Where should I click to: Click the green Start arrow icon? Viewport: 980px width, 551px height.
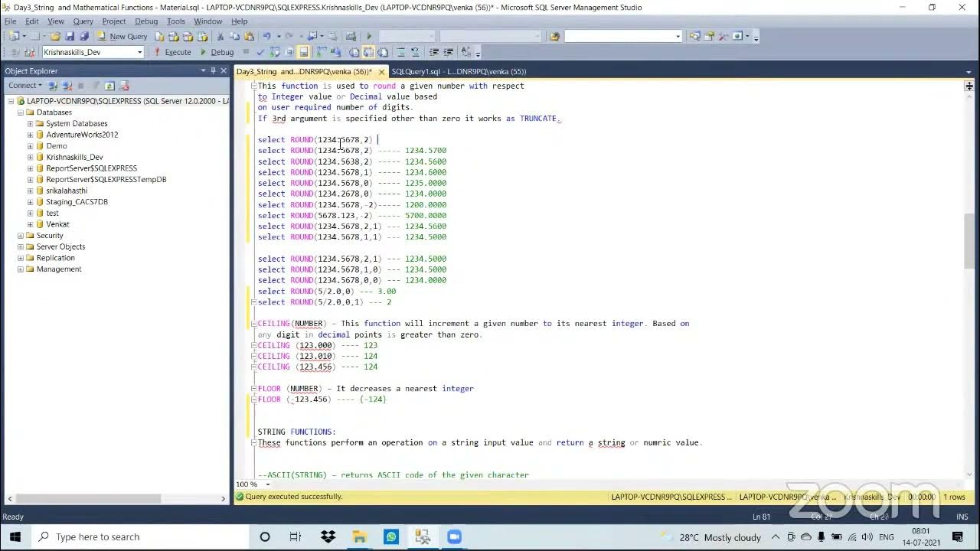[369, 36]
